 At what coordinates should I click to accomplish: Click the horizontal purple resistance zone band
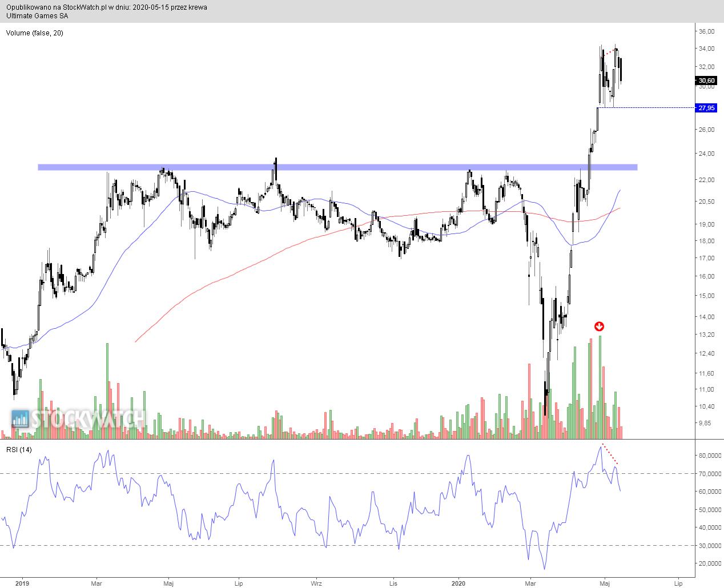(337, 167)
